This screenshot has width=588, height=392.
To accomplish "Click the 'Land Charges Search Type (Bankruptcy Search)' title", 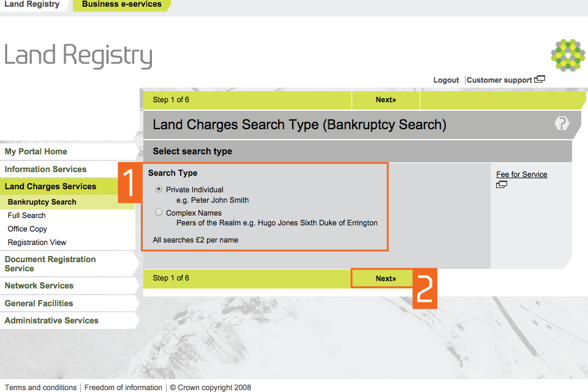I will pos(300,124).
